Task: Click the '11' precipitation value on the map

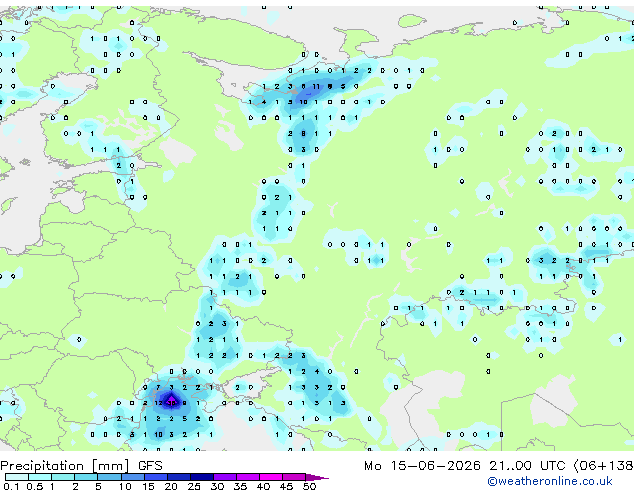Action: 316,86
